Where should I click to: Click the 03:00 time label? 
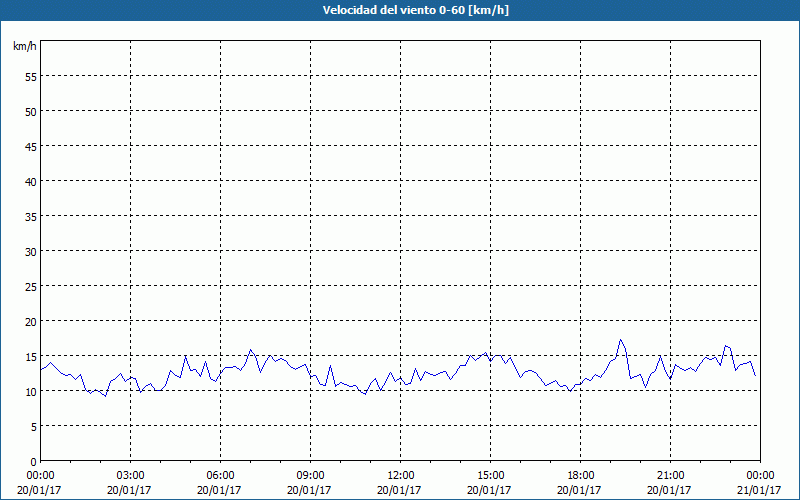tap(131, 476)
